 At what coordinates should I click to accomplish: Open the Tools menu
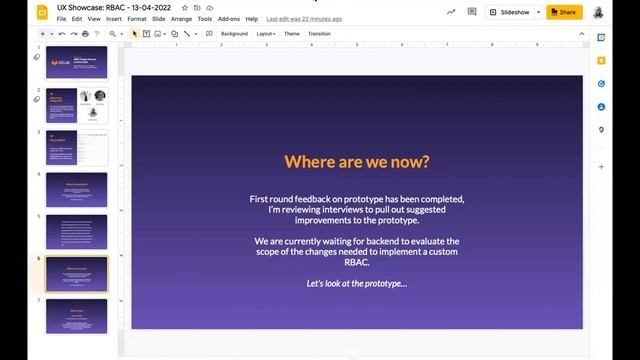[205, 19]
